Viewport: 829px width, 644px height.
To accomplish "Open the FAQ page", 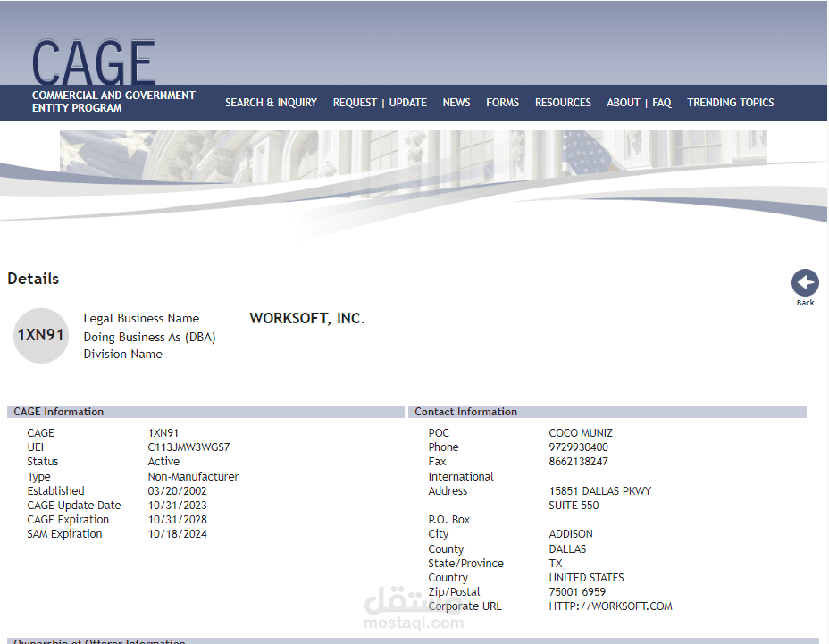I will coord(661,103).
